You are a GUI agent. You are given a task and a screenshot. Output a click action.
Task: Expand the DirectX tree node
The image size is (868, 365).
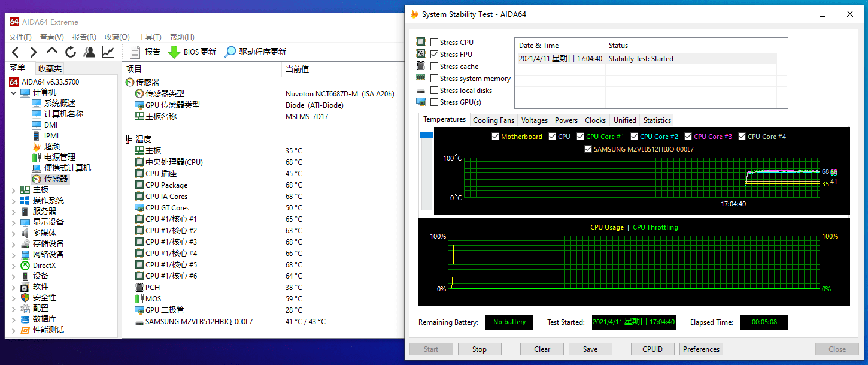[x=13, y=265]
